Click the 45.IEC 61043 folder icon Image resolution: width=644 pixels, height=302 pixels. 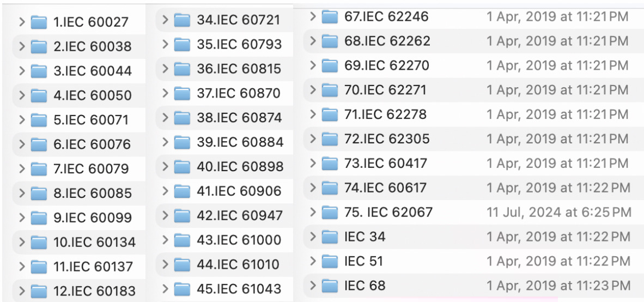coord(182,288)
